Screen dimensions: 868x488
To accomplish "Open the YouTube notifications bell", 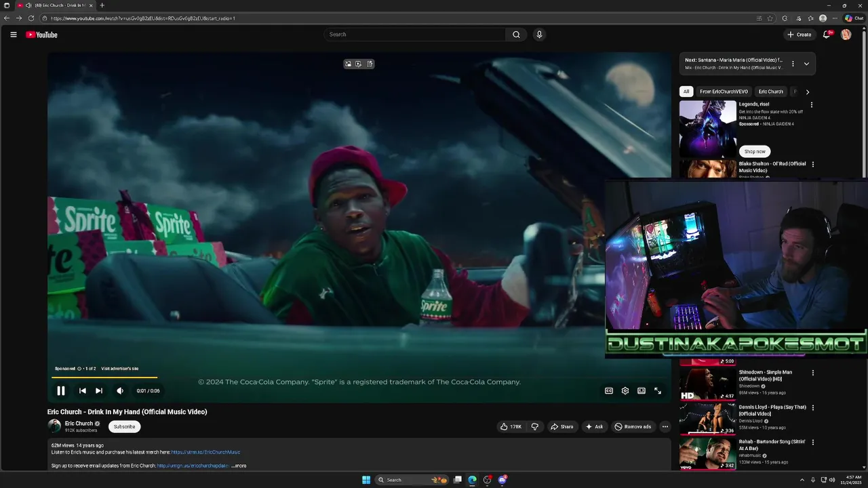I will 827,35.
